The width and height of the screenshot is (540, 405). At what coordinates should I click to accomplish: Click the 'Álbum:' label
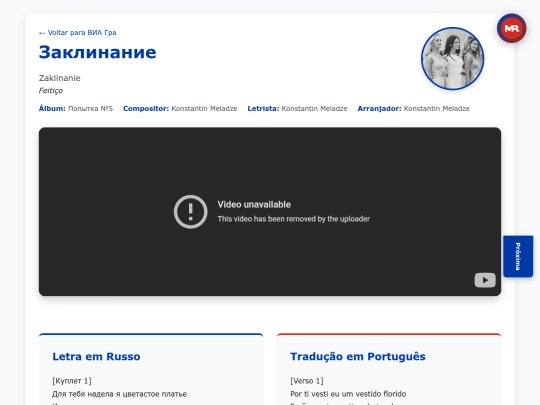52,108
